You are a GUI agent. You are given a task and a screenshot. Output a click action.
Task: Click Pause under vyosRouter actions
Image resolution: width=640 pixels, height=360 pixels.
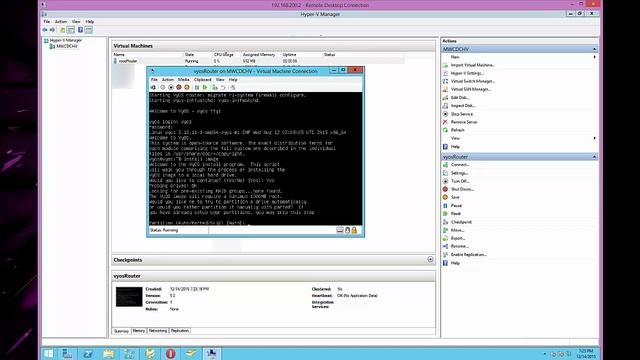pos(456,206)
